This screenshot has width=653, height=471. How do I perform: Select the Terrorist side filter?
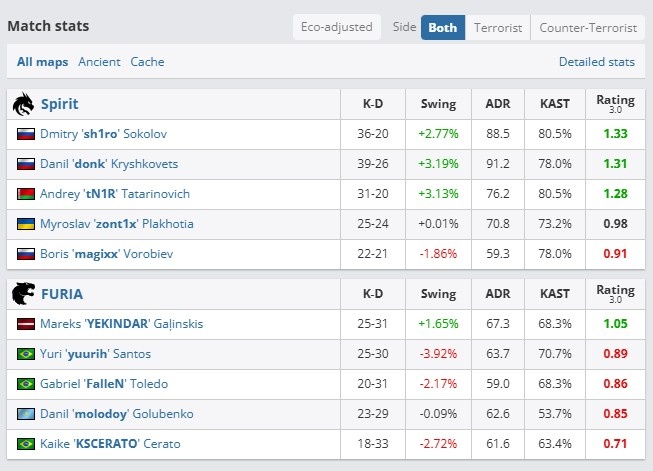coord(498,27)
